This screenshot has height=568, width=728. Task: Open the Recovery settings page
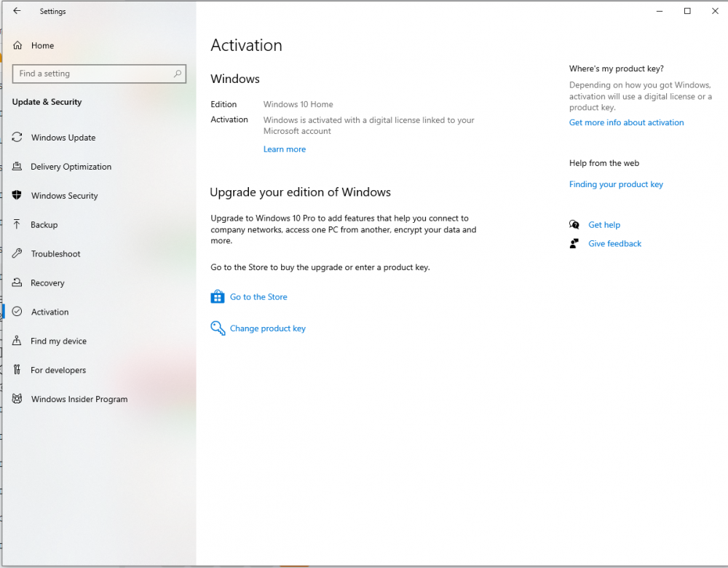point(47,283)
